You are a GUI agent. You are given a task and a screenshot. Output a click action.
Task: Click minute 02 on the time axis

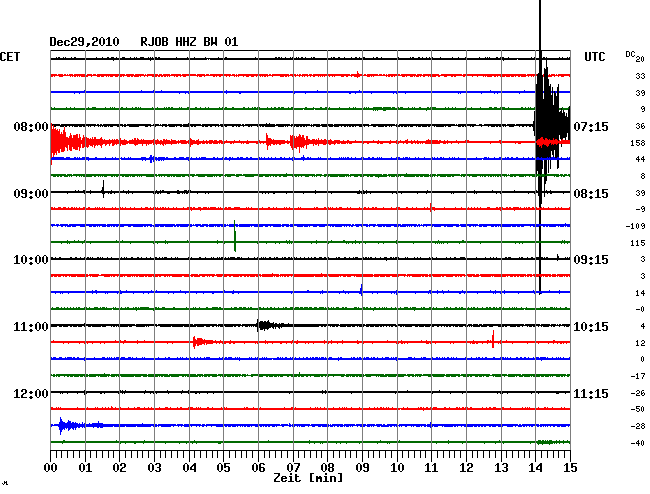pos(119,468)
